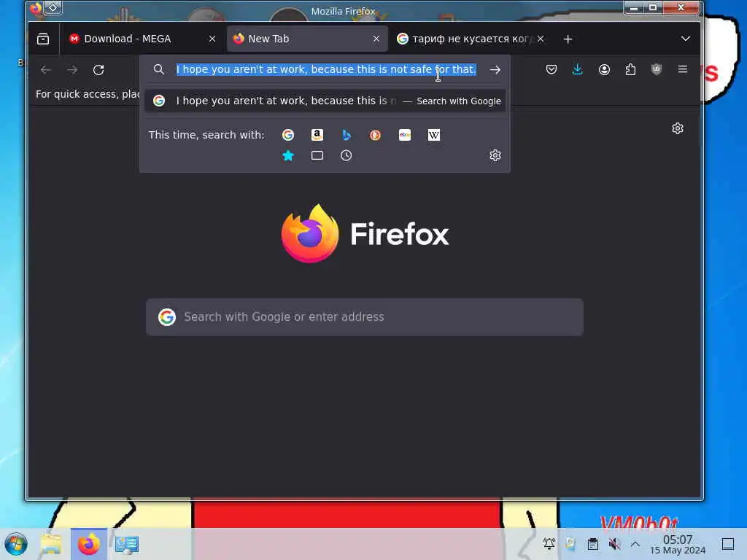The height and width of the screenshot is (560, 747).
Task: Close the New Tab tab
Action: coord(376,39)
